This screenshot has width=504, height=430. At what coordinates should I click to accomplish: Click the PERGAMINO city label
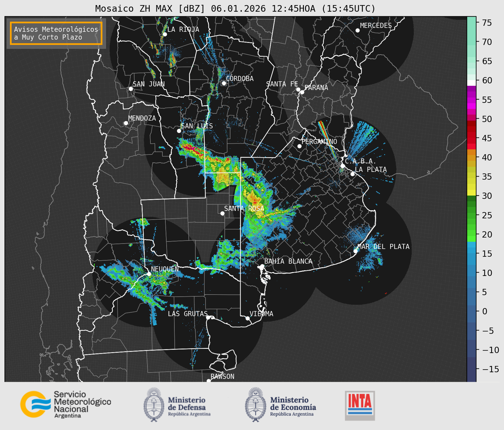click(319, 141)
